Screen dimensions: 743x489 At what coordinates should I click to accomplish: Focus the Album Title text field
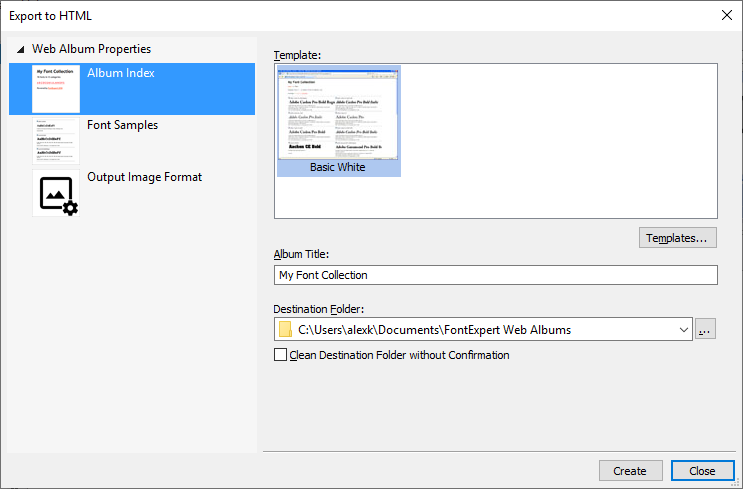[x=496, y=275]
